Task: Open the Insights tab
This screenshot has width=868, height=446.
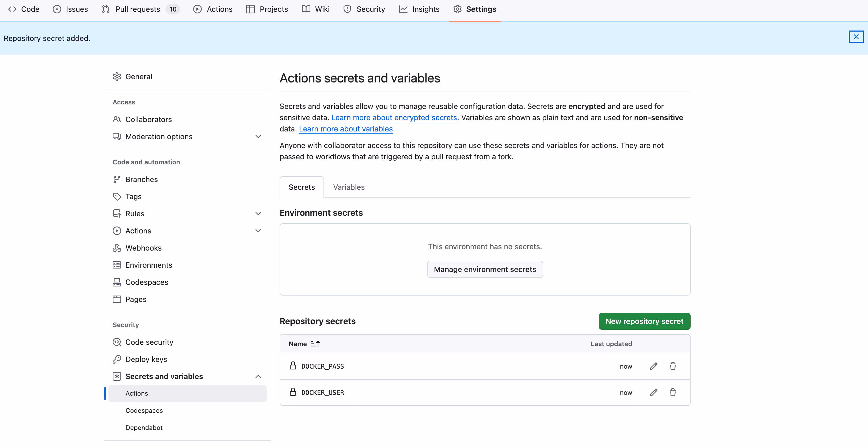Action: point(419,9)
